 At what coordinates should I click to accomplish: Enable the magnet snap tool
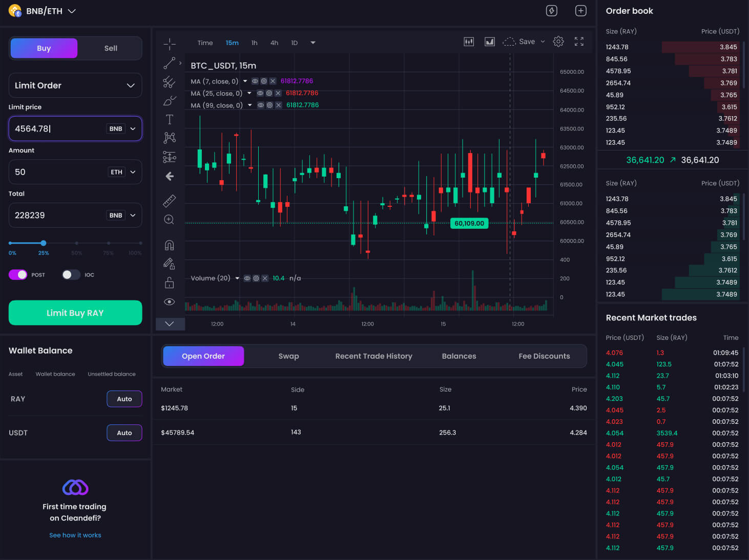pos(169,245)
